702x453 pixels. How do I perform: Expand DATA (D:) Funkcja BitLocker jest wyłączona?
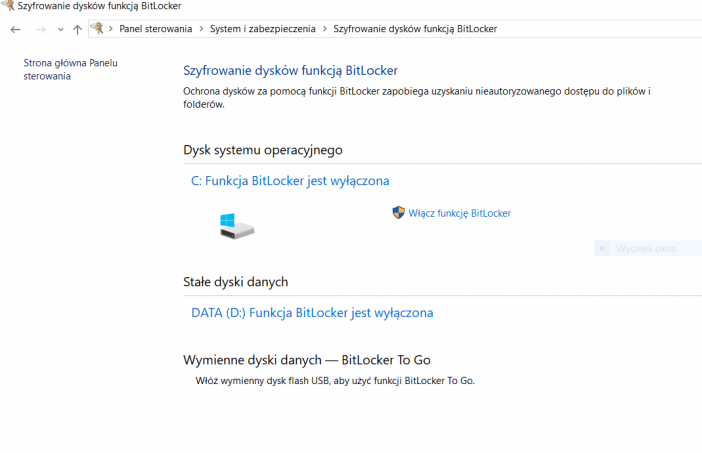[312, 313]
